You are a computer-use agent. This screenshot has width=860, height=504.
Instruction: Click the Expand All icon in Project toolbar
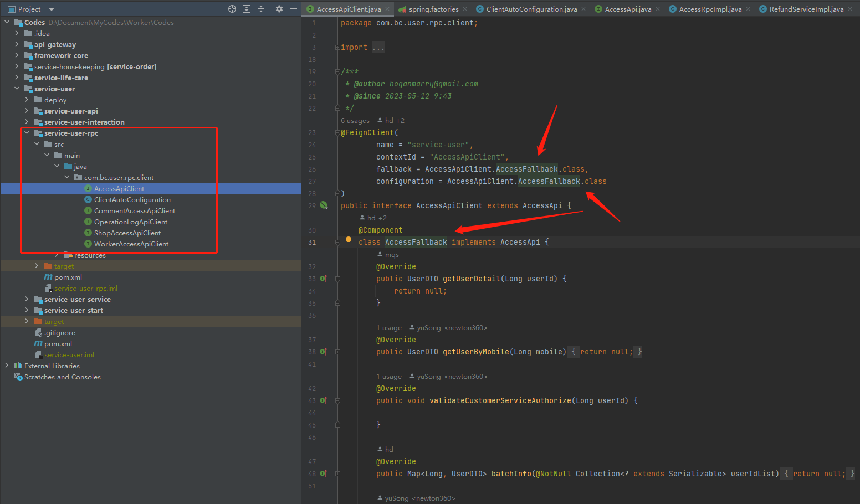coord(247,9)
